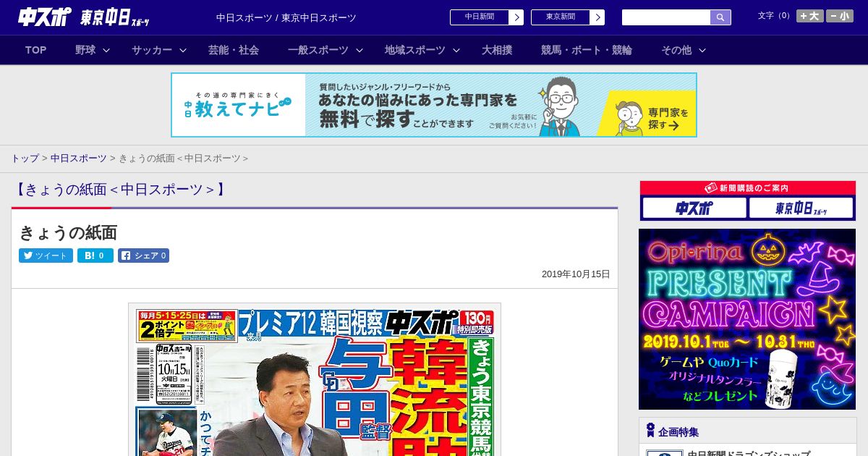
Task: Open the TOP menu item
Action: (36, 50)
